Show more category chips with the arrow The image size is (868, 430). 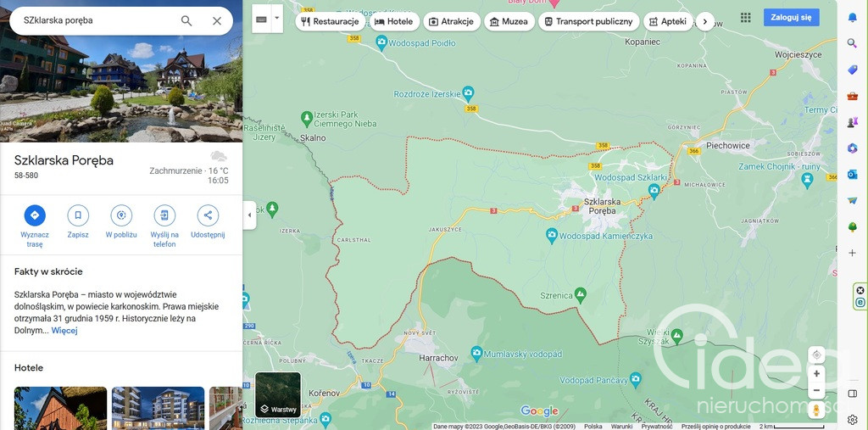704,21
